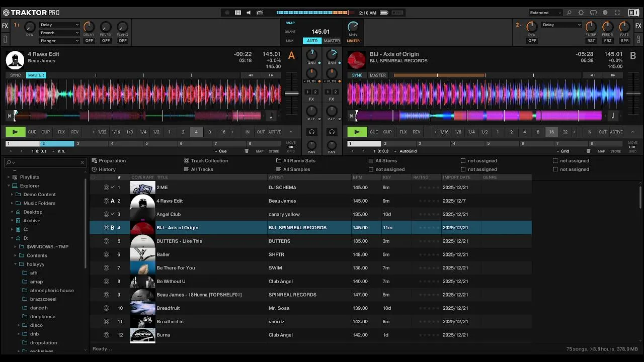Toggle SYNC on Deck A
This screenshot has height=362, width=644.
click(16, 75)
